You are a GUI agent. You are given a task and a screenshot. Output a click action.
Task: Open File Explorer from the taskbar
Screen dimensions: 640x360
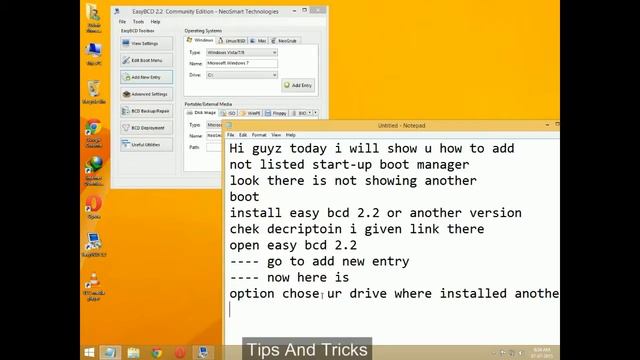click(x=133, y=352)
